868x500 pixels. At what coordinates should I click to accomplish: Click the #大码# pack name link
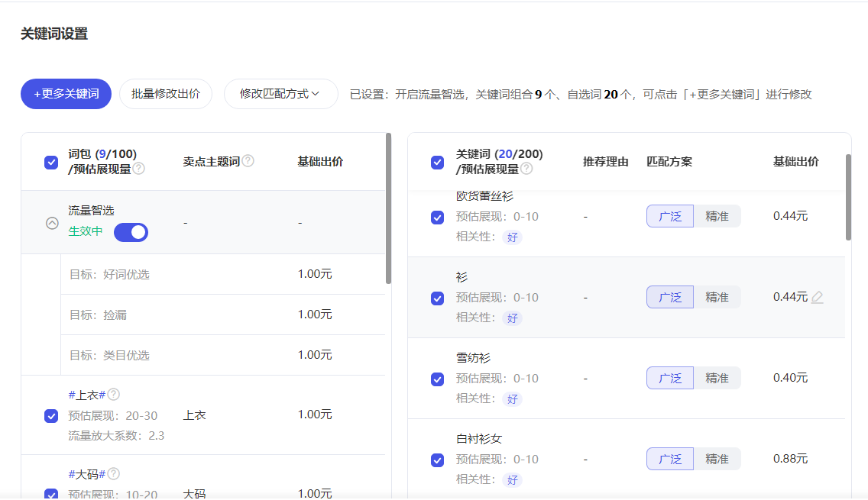[87, 475]
